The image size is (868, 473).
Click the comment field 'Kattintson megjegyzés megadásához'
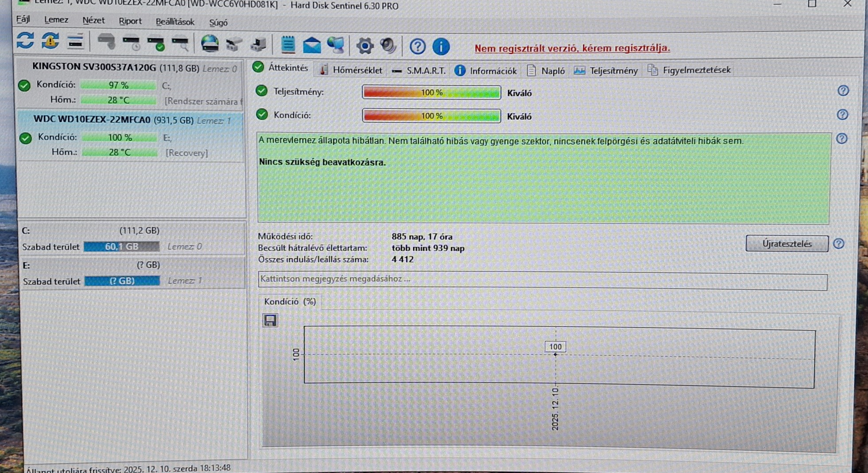542,281
